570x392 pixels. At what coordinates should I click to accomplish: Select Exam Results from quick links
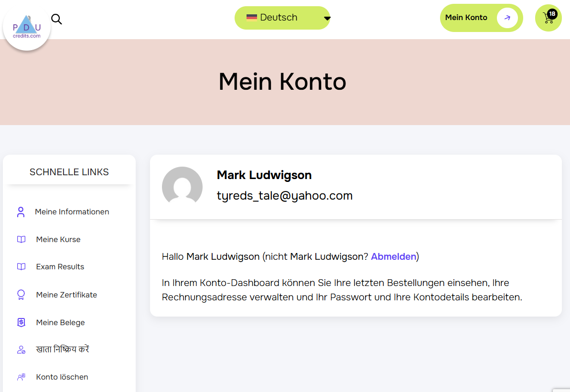(x=60, y=267)
